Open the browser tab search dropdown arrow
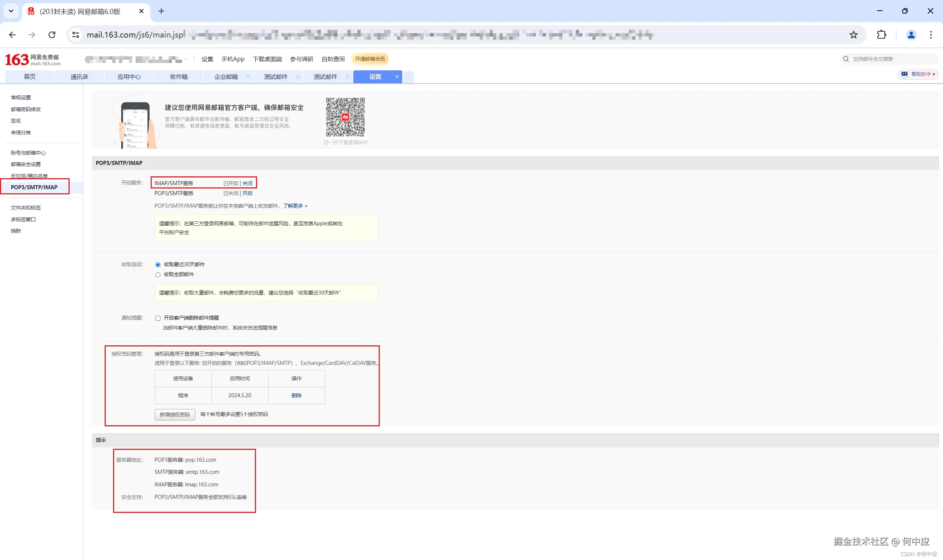 [x=11, y=11]
